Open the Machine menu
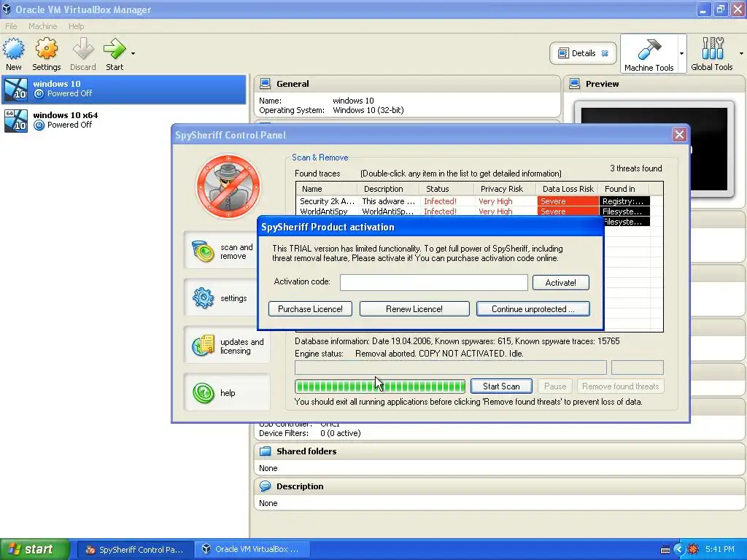This screenshot has width=747, height=560. pyautogui.click(x=42, y=26)
